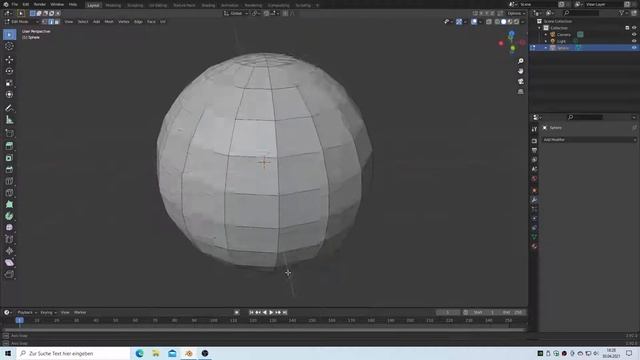This screenshot has width=640, height=360.
Task: Jump to the timeline start frame
Action: [251, 312]
